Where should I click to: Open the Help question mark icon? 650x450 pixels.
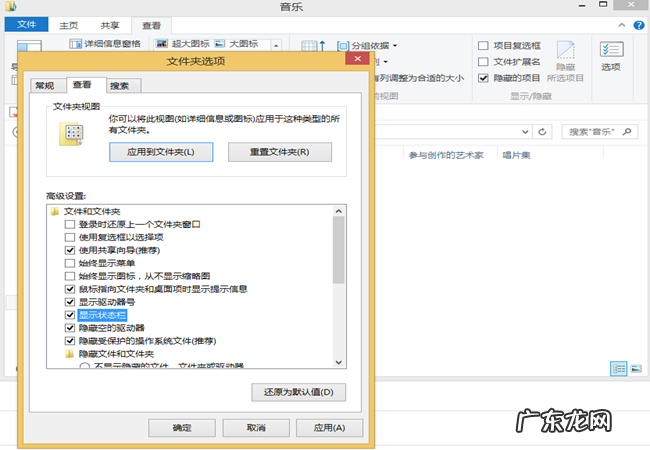tap(639, 25)
